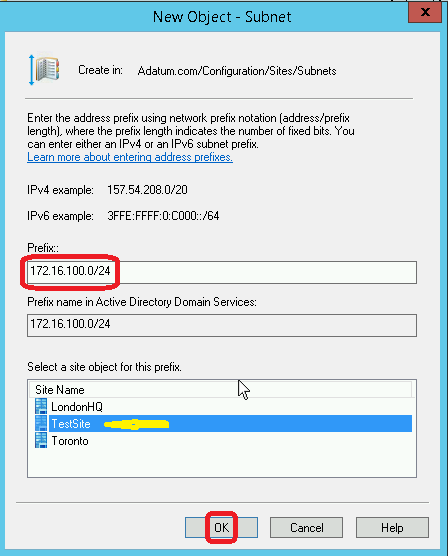448x556 pixels.
Task: Click the LondonHQ site icon
Action: click(41, 406)
